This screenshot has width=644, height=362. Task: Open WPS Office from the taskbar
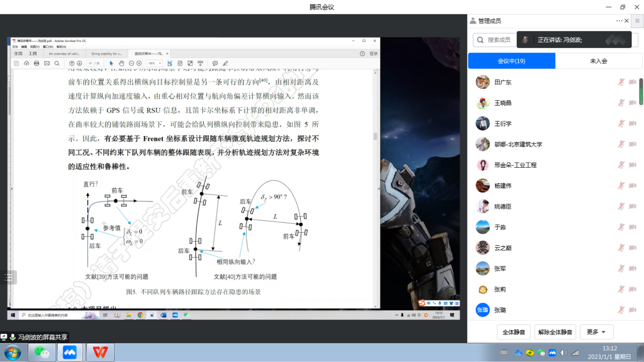point(100,352)
